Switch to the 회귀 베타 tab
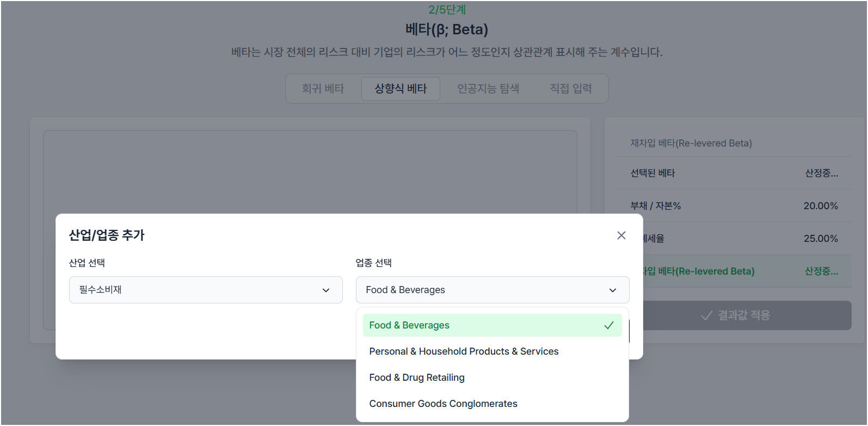The height and width of the screenshot is (426, 868). [323, 88]
